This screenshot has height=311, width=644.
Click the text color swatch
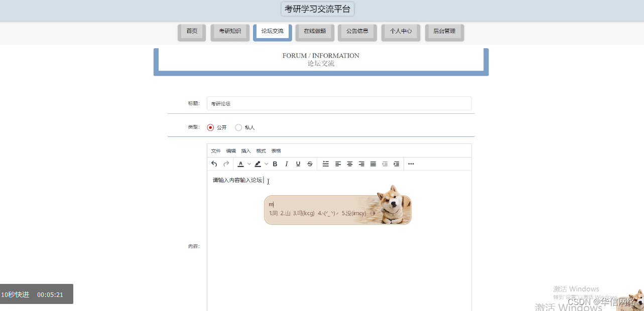[240, 164]
